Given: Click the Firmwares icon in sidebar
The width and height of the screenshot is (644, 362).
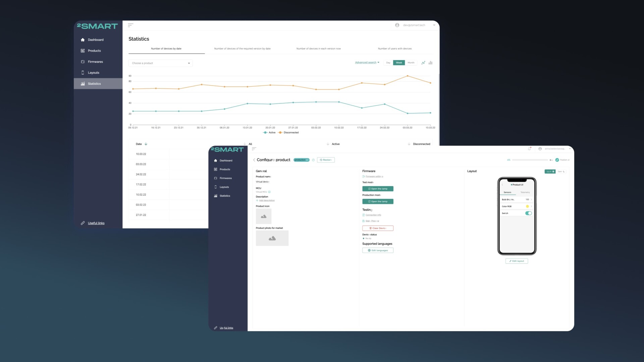Looking at the screenshot, I should [x=83, y=61].
